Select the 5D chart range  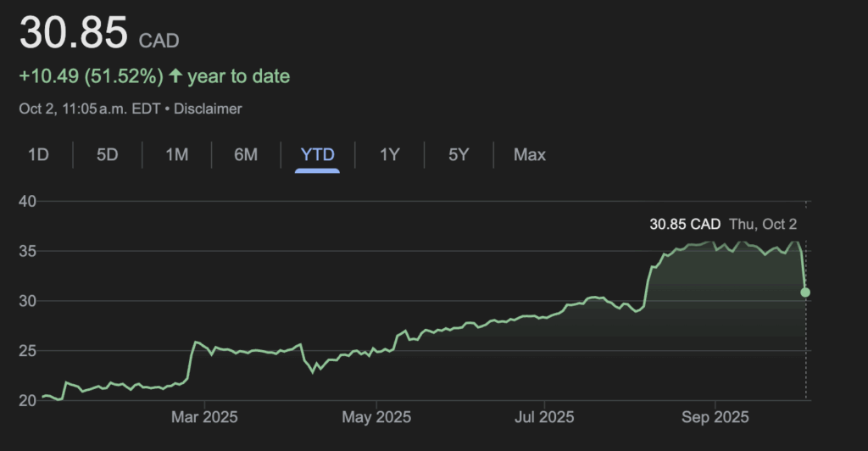[108, 155]
